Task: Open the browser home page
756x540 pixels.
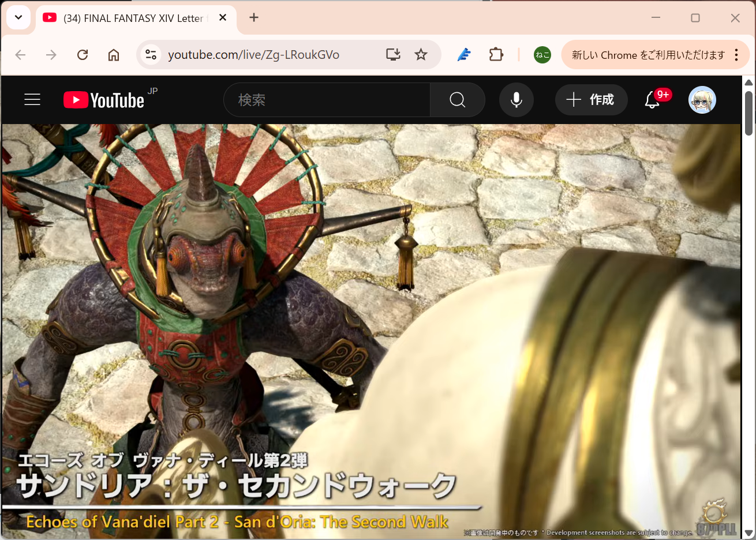Action: [114, 55]
